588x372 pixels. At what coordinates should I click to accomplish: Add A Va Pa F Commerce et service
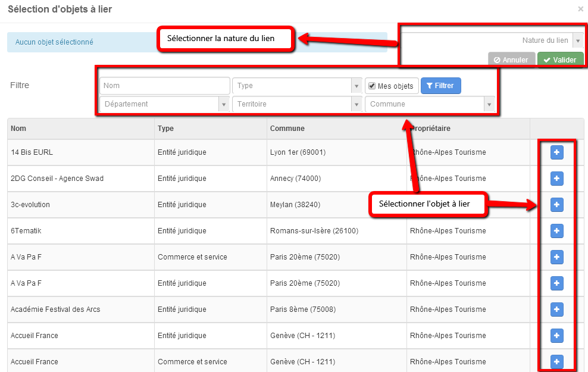[557, 257]
